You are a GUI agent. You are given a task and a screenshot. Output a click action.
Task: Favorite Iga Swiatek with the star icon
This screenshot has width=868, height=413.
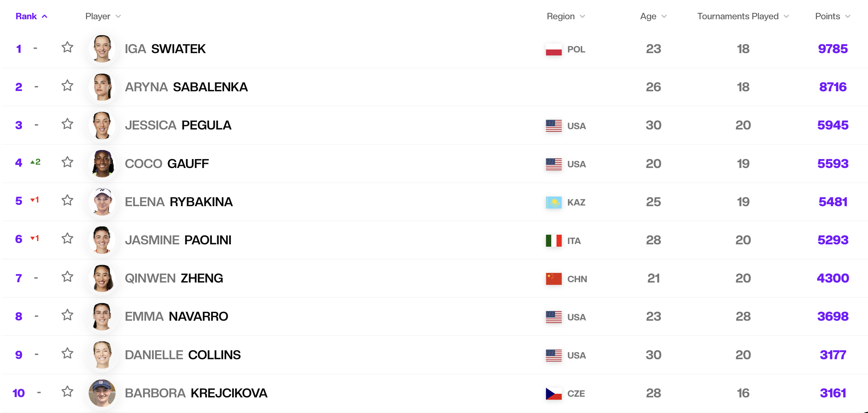pyautogui.click(x=67, y=47)
